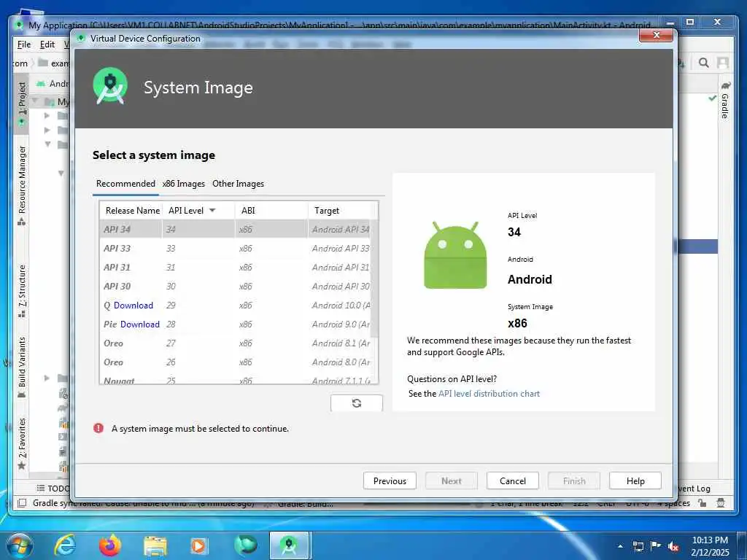Open the Structure side tab
This screenshot has height=560, width=747.
(22, 290)
